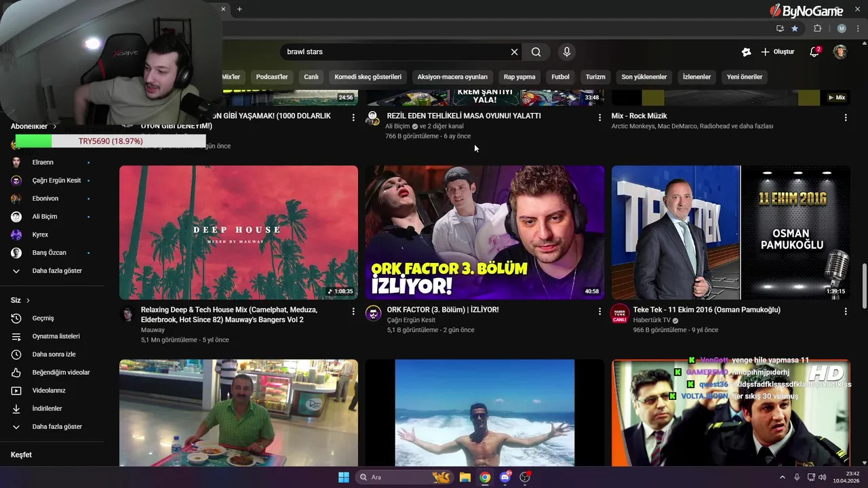Open the Windows Start menu
This screenshot has width=868, height=488.
tap(344, 477)
